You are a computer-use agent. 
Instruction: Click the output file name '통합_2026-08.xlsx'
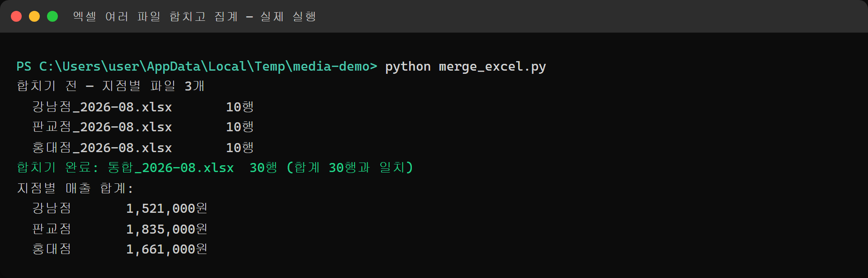(x=171, y=168)
